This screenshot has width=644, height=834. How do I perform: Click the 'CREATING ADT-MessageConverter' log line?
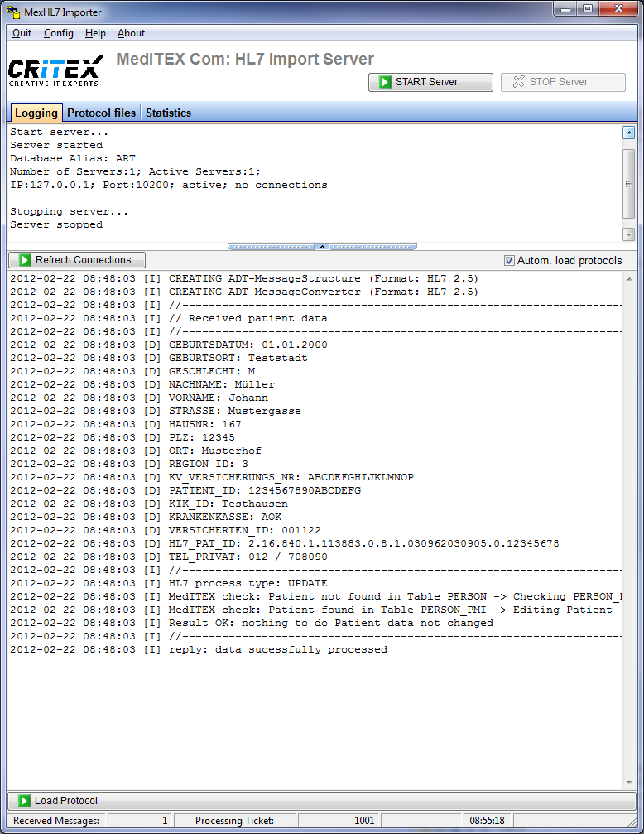[244, 292]
